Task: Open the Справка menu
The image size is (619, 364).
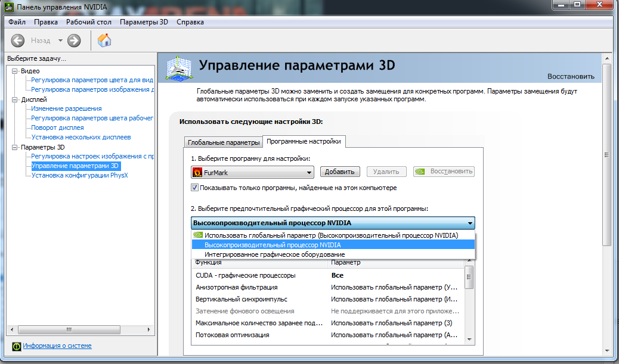Action: [x=190, y=22]
